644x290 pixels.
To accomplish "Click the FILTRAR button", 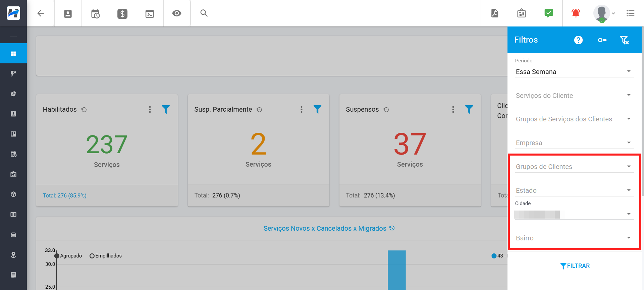I will coord(575,266).
